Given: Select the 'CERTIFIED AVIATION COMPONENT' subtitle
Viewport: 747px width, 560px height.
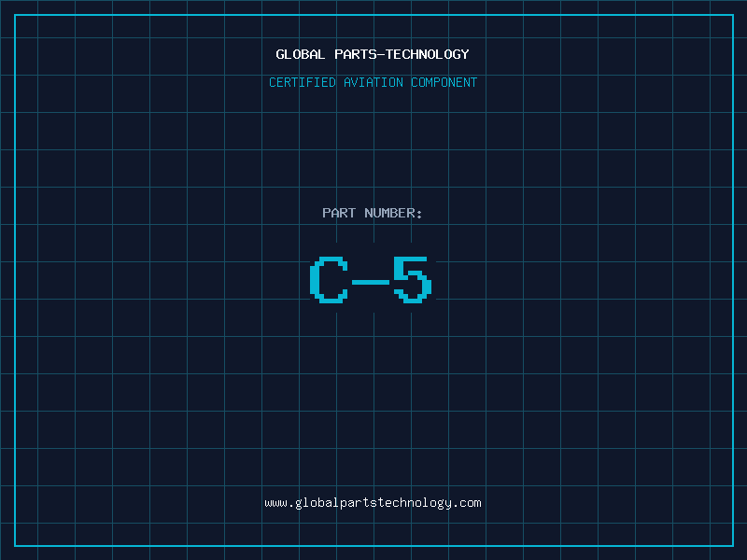Looking at the screenshot, I should click(373, 82).
